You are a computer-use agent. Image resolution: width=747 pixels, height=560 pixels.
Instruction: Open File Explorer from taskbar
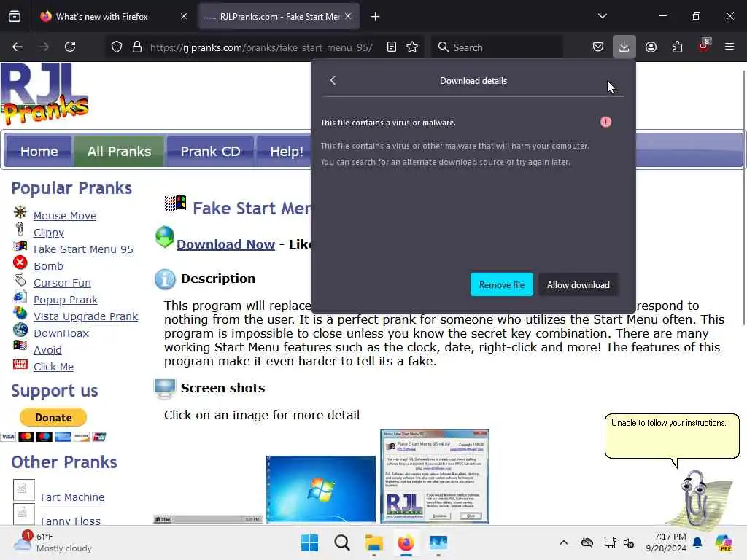coord(374,542)
